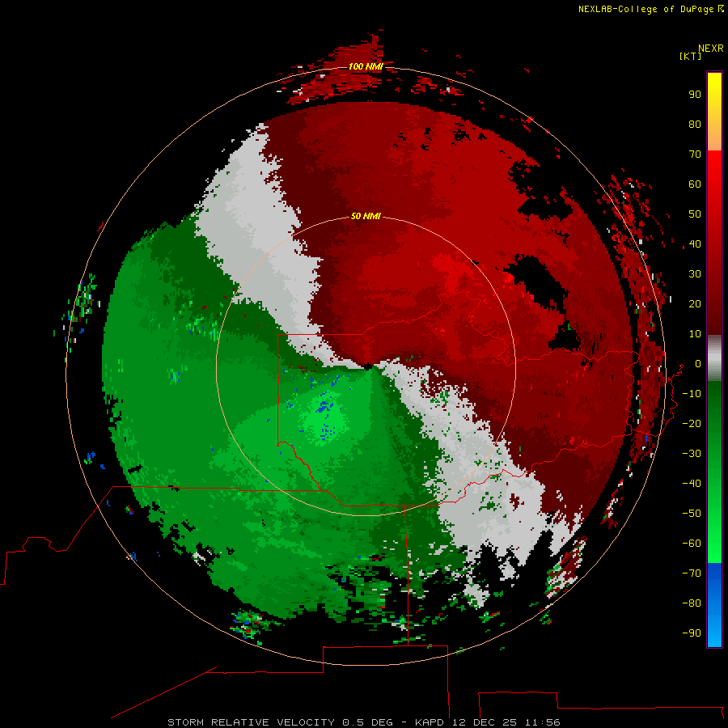The height and width of the screenshot is (728, 728).
Task: Click the 'KAPD' radar site identifier
Action: (x=430, y=722)
